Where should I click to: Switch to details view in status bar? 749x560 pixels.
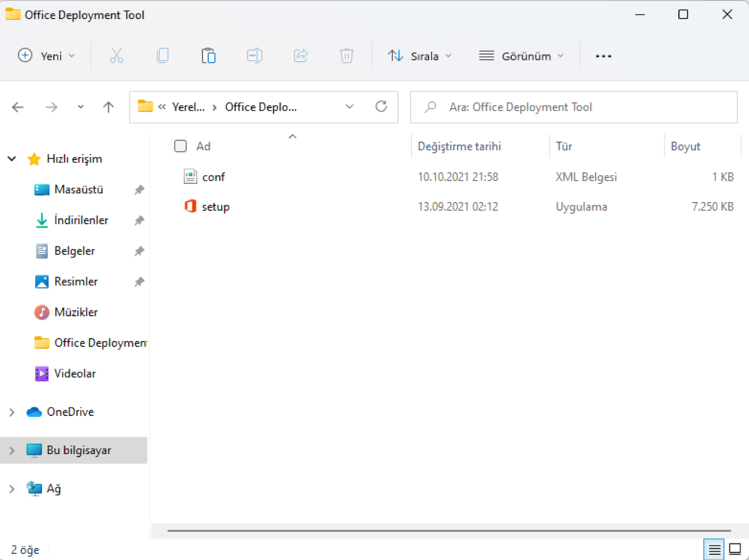pos(714,549)
